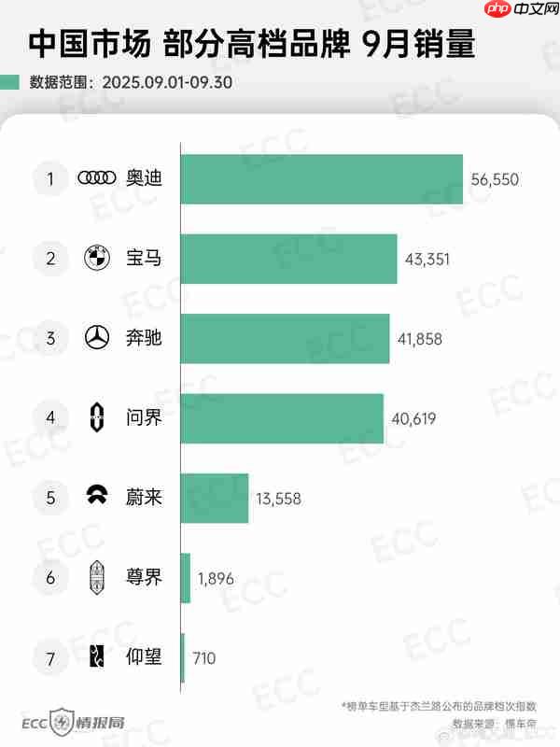Click the green swatch beside 数据范围
The width and height of the screenshot is (560, 747).
tap(11, 82)
